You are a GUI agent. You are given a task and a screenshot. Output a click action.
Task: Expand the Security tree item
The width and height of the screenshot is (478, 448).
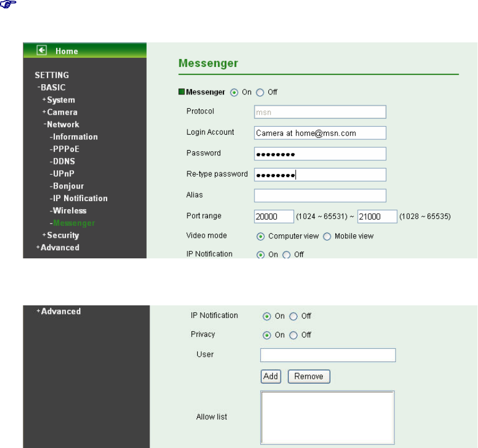point(61,235)
